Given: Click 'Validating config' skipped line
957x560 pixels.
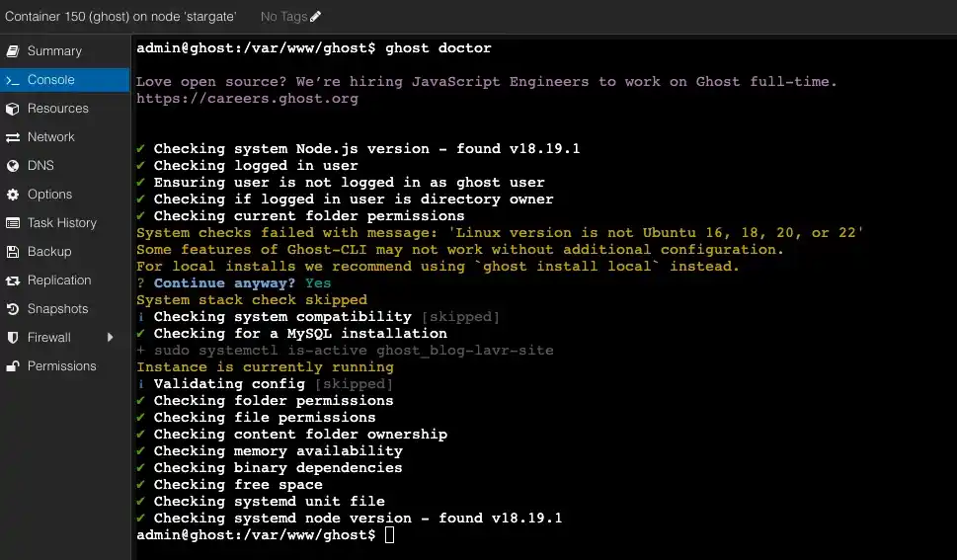Looking at the screenshot, I should click(265, 384).
